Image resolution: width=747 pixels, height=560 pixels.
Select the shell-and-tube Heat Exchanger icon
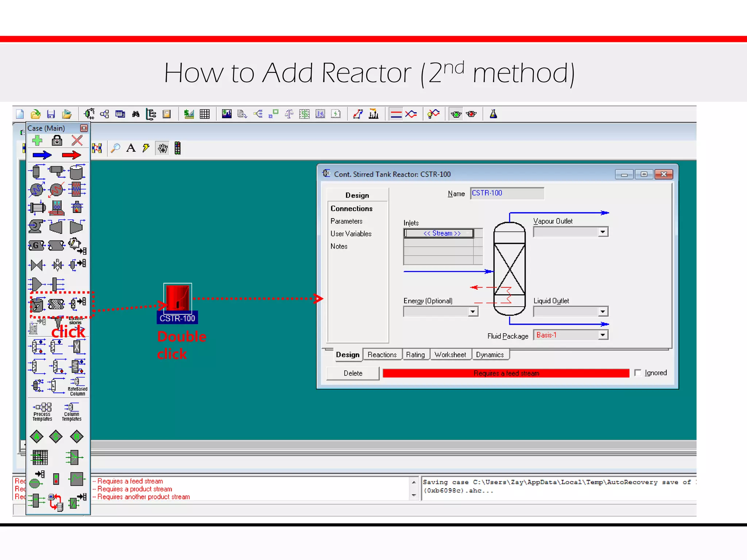(x=37, y=208)
